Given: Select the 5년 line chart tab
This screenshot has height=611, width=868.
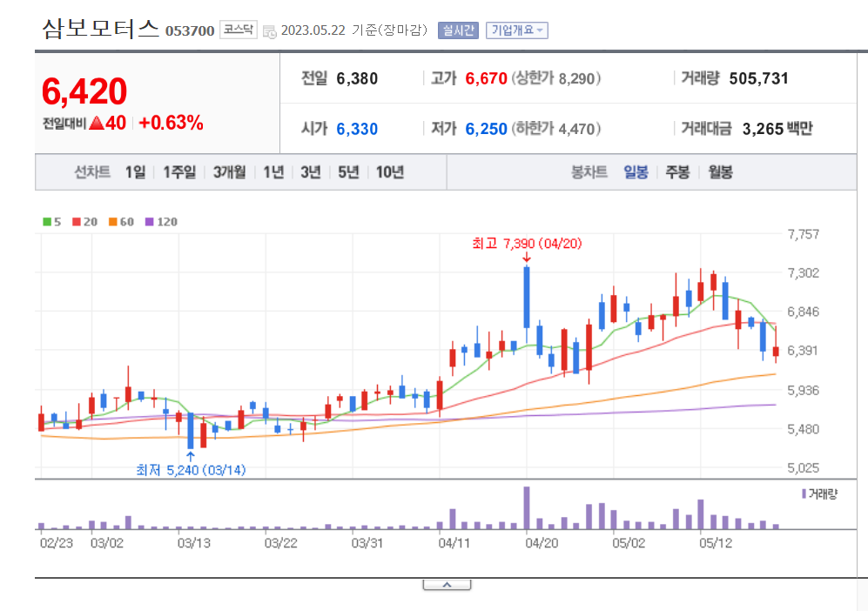Looking at the screenshot, I should tap(348, 172).
